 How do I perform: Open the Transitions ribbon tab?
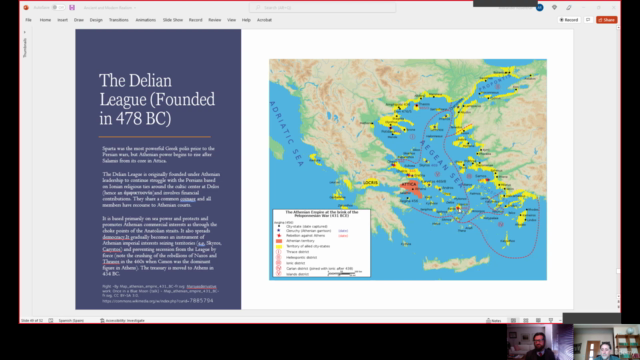118,20
